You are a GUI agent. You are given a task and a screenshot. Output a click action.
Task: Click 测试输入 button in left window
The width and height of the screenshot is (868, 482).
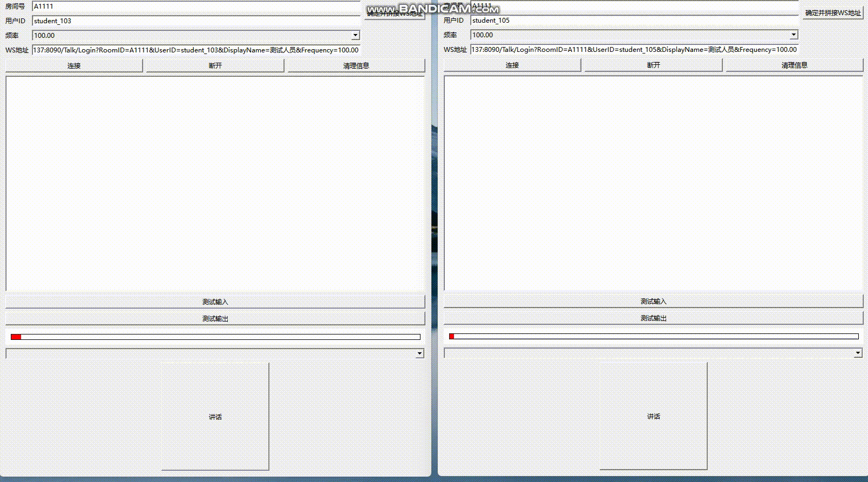pos(215,302)
